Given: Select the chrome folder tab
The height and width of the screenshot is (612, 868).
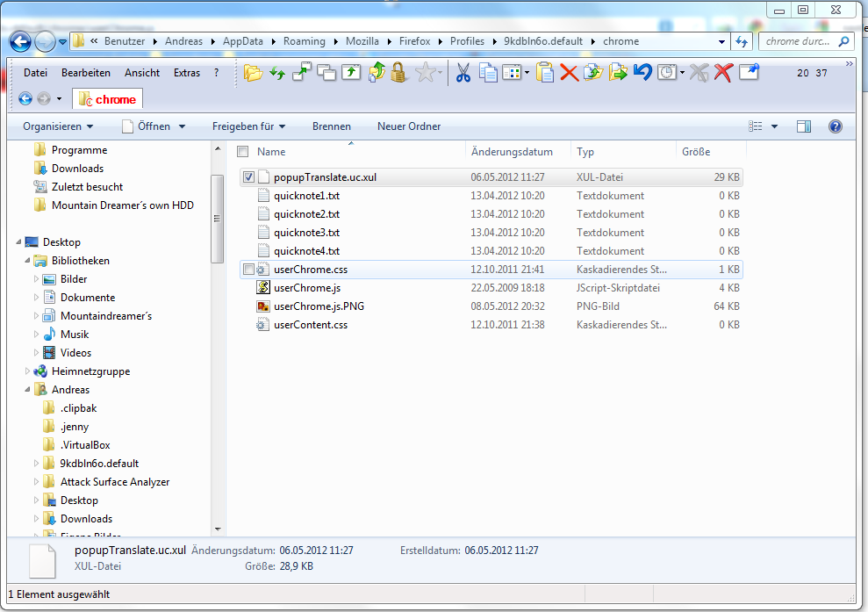Looking at the screenshot, I should pyautogui.click(x=108, y=99).
